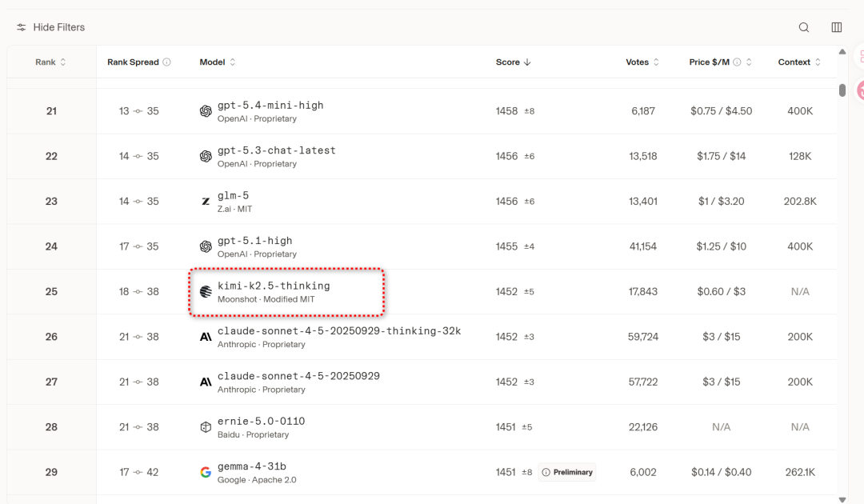Click the filter sliders icon beside Hide Filters

[x=21, y=27]
